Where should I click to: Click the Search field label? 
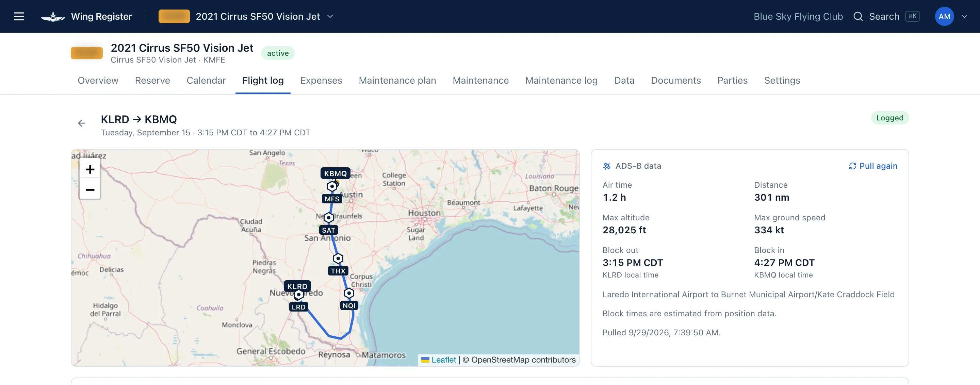point(884,16)
